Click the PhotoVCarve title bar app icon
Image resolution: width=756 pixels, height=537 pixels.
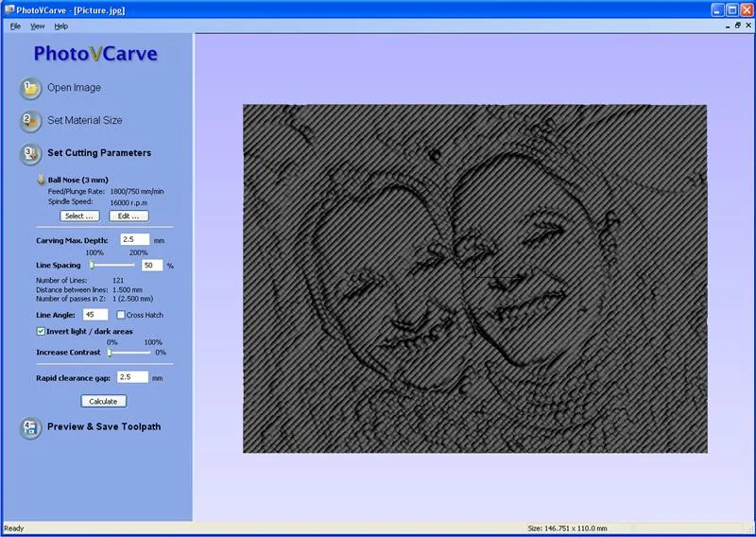pos(9,9)
